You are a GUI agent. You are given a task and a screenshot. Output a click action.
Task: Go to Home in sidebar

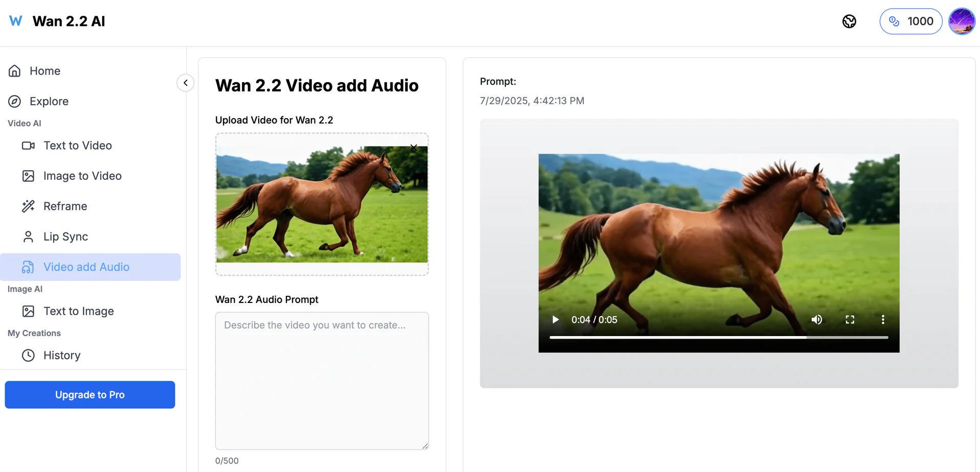45,71
